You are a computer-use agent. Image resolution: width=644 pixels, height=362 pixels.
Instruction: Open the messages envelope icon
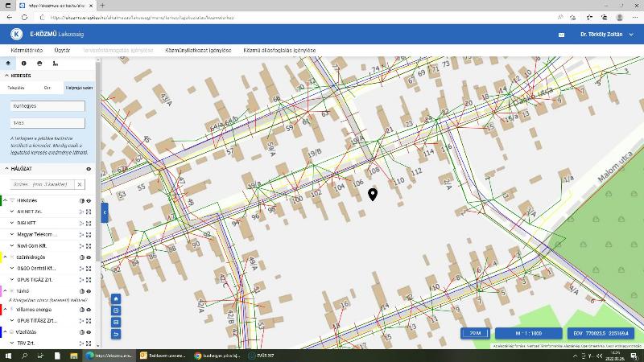click(x=561, y=35)
